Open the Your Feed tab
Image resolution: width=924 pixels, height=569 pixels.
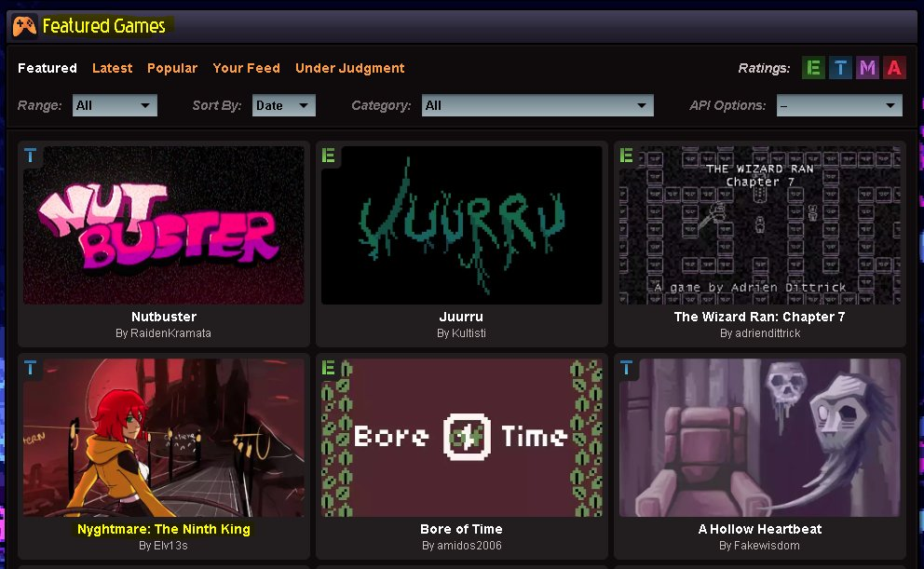tap(246, 68)
